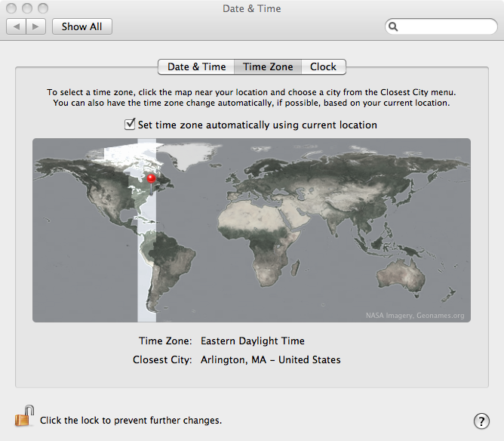Click the red location pin on map
Viewport: 504px width, 441px height.
click(151, 179)
